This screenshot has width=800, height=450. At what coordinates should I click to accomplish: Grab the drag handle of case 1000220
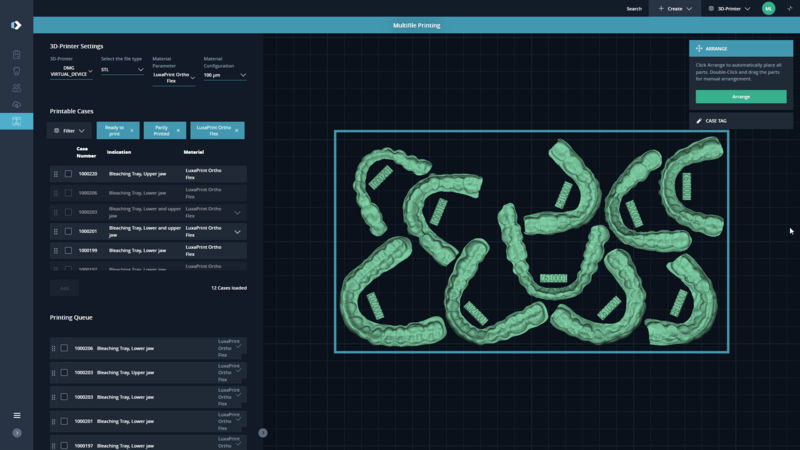click(56, 174)
